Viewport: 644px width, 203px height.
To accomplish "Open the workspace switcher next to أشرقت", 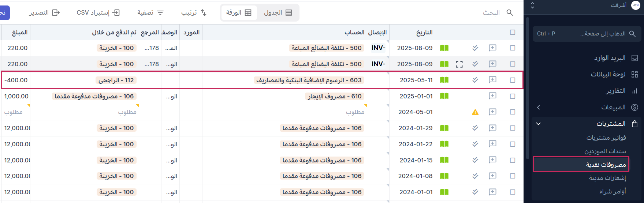I will pyautogui.click(x=532, y=5).
